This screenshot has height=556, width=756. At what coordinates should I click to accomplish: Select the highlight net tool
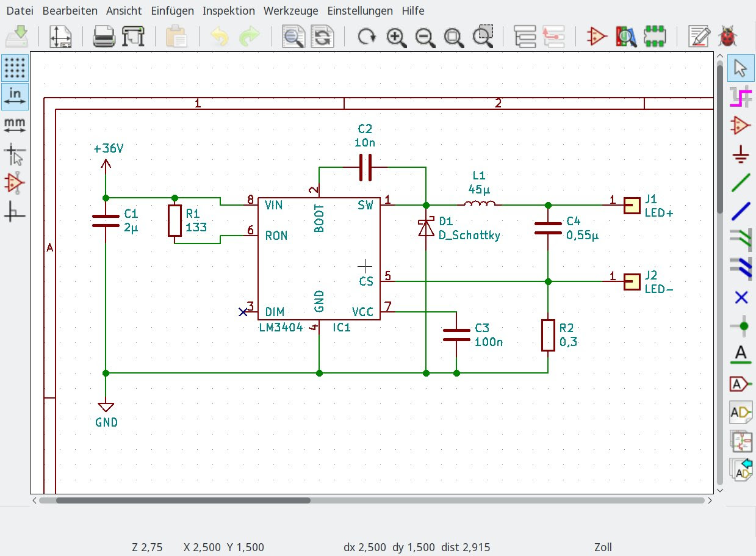click(741, 98)
